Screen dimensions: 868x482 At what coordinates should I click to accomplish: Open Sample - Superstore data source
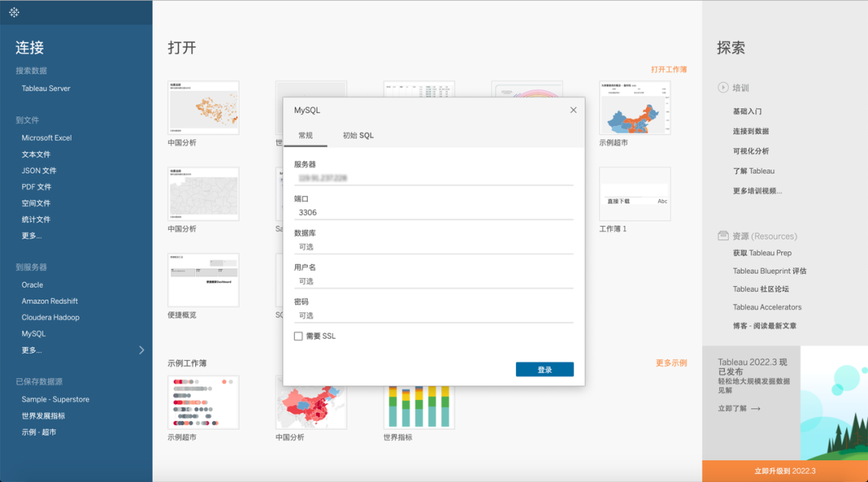click(x=55, y=399)
